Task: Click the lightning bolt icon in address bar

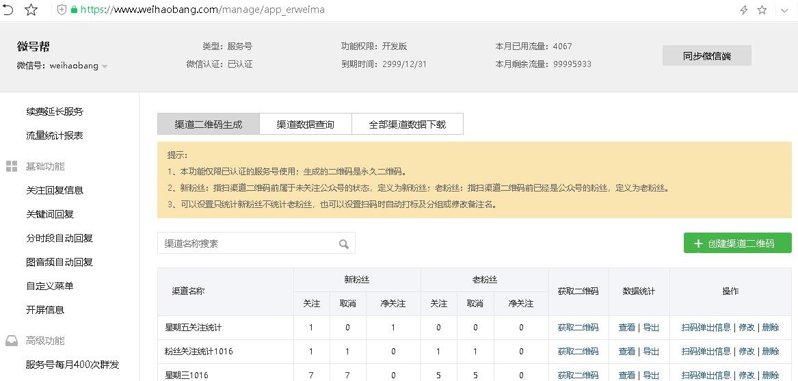Action: [744, 10]
